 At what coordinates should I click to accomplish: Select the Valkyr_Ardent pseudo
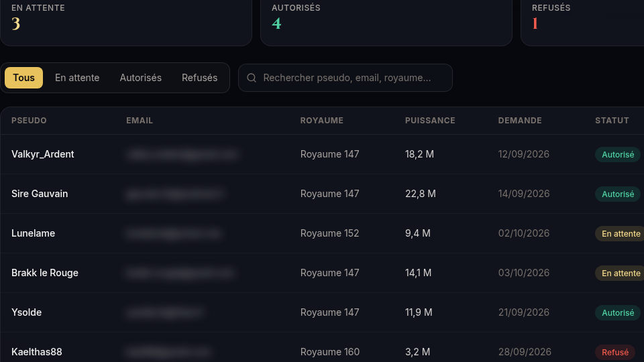[x=43, y=154]
